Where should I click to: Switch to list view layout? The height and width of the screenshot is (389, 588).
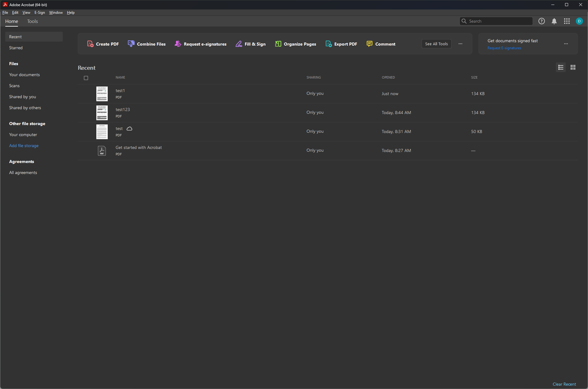pos(561,67)
